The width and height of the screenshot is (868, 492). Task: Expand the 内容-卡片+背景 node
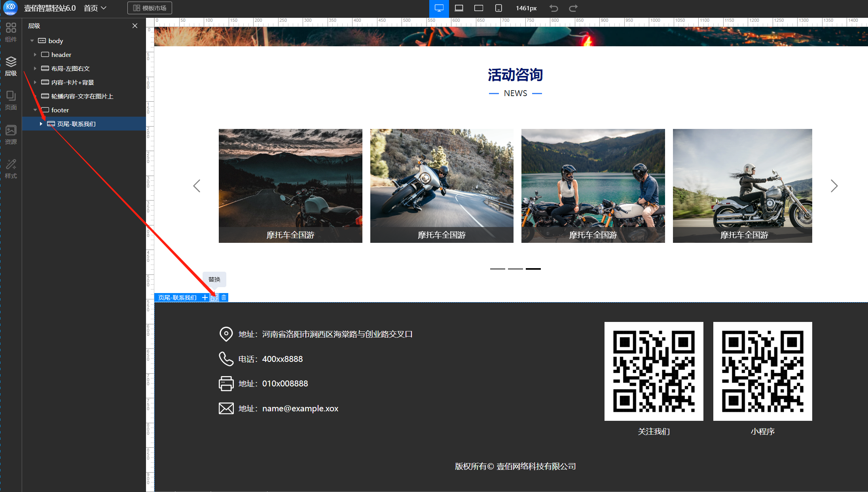tap(35, 82)
